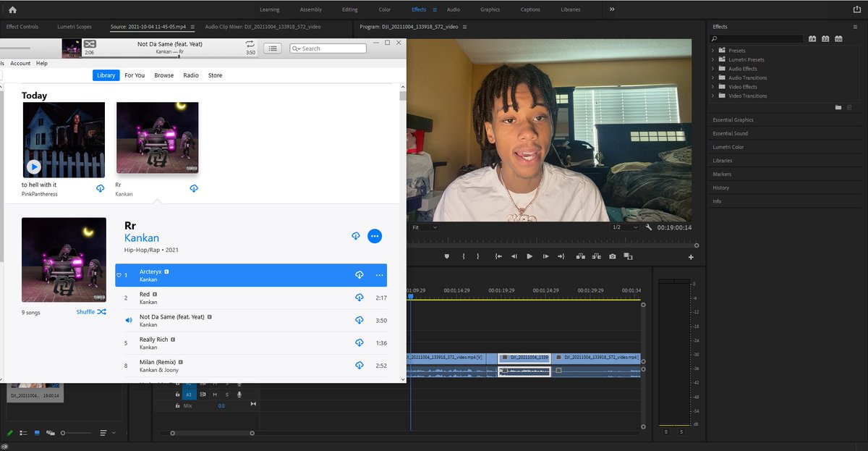The image size is (868, 451).
Task: Go to In point in Program monitor
Action: [498, 256]
